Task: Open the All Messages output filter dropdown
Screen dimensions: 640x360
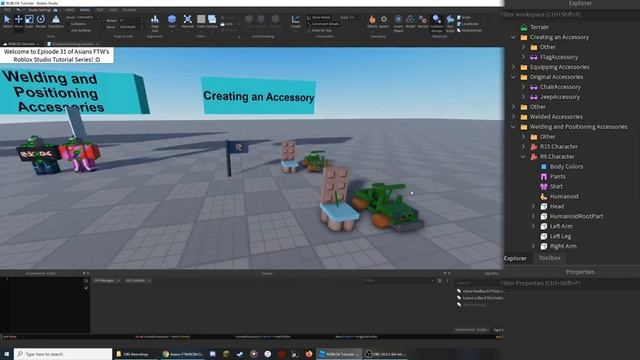Action: (x=107, y=280)
